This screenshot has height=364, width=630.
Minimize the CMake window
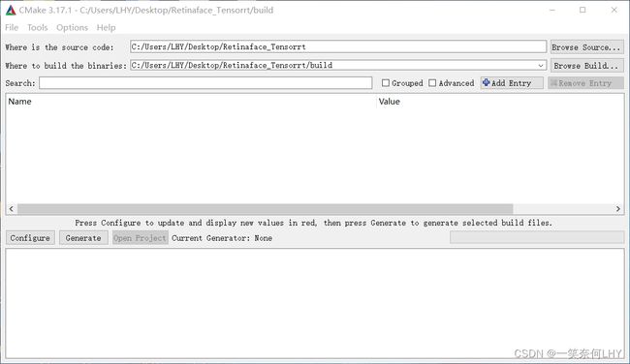point(552,10)
